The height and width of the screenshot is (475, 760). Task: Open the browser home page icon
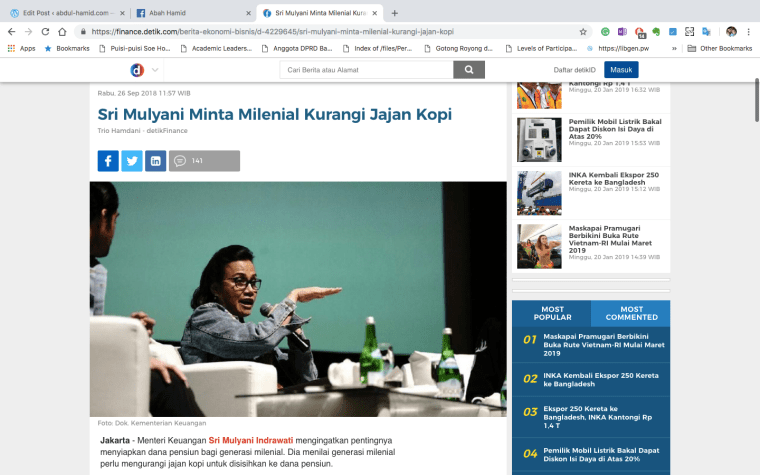coord(62,32)
